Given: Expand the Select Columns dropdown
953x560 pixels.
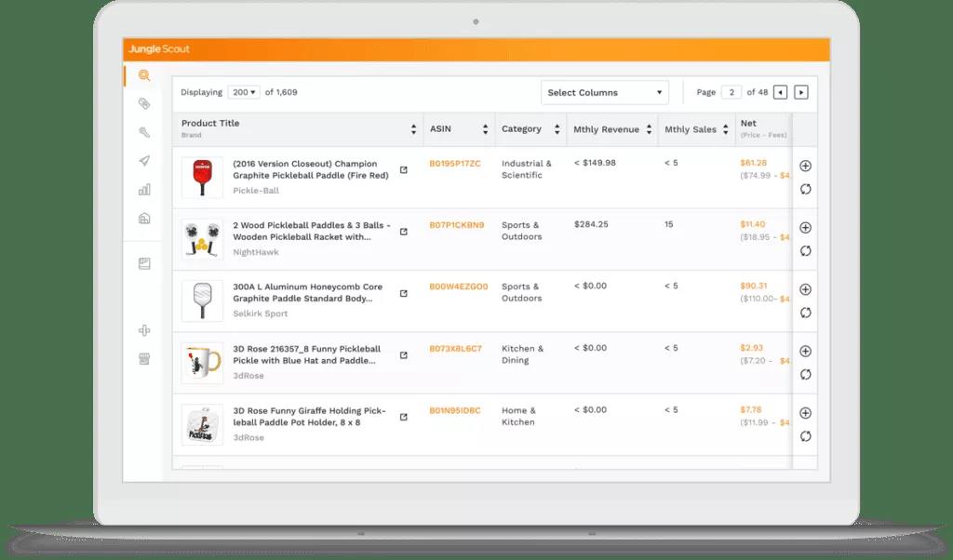Looking at the screenshot, I should tap(606, 93).
